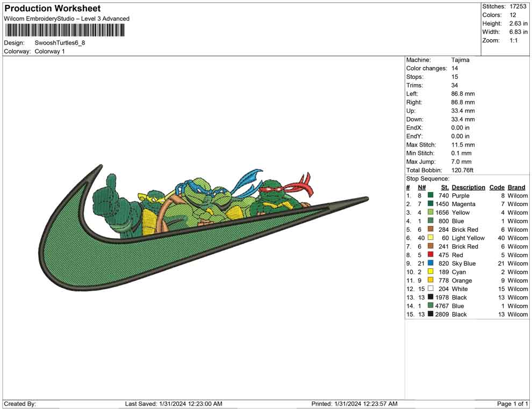Click the Production Worksheet title
This screenshot has height=409, width=532.
pos(52,9)
